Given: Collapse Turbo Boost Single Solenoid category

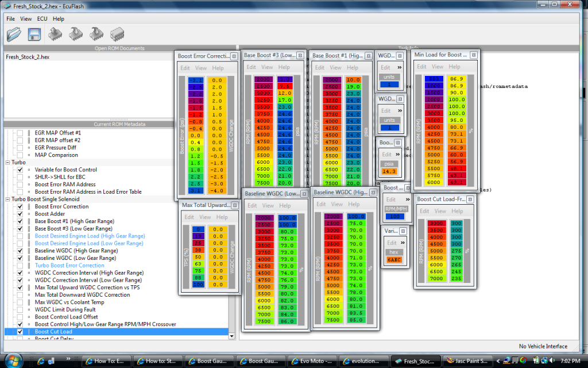Looking at the screenshot, I should pos(7,200).
